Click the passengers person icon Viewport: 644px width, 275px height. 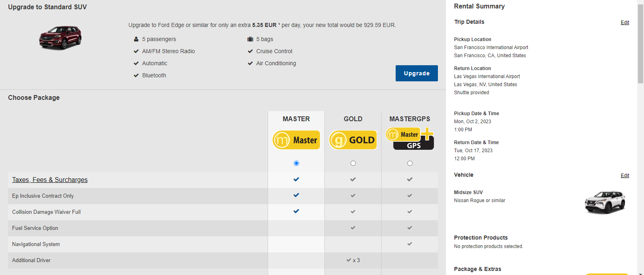(136, 39)
